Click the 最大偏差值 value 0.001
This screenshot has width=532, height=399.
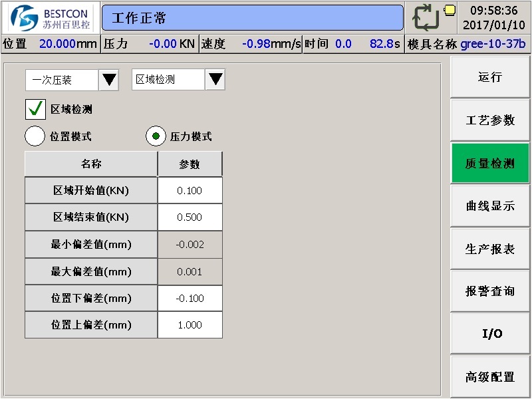[x=190, y=271]
